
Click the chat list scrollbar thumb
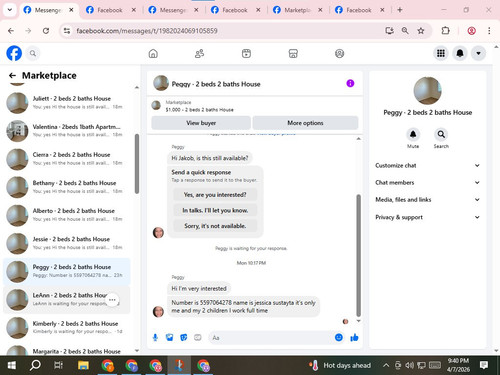137,164
